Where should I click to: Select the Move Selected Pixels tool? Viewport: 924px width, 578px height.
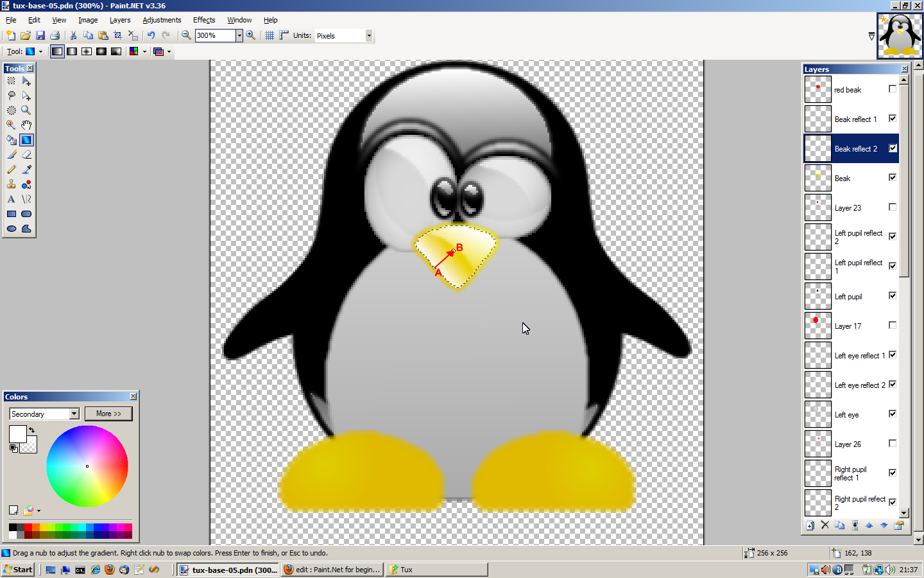tap(26, 81)
